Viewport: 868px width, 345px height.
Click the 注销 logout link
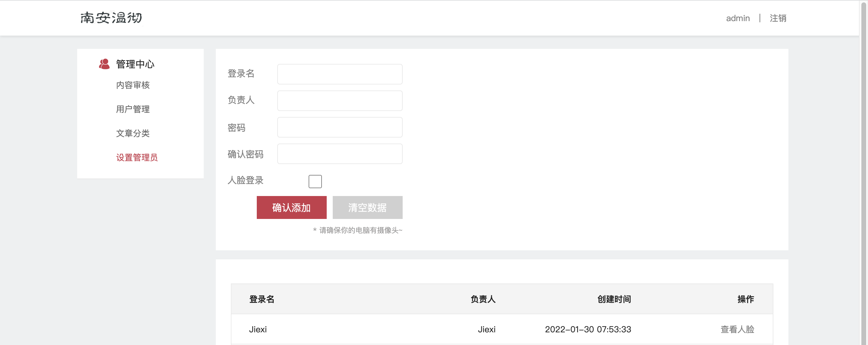[x=778, y=18]
